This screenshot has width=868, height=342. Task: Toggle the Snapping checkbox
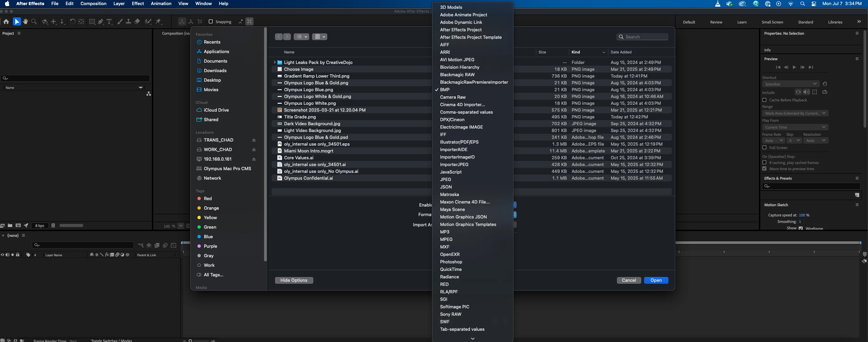pos(211,22)
